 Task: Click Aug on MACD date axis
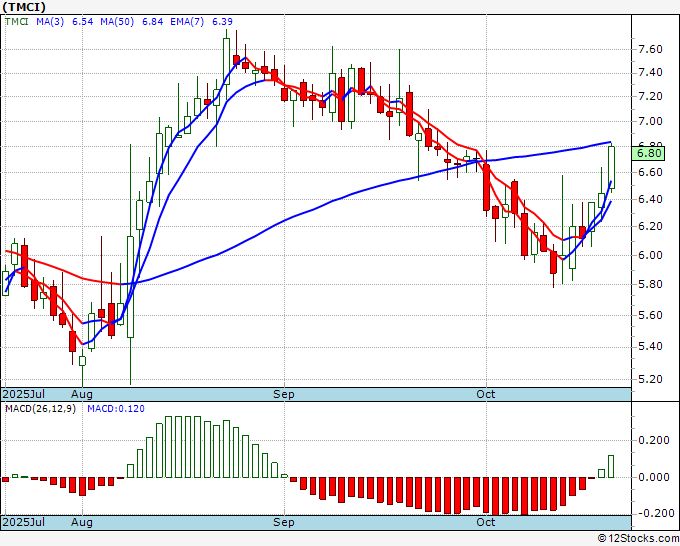(x=82, y=522)
